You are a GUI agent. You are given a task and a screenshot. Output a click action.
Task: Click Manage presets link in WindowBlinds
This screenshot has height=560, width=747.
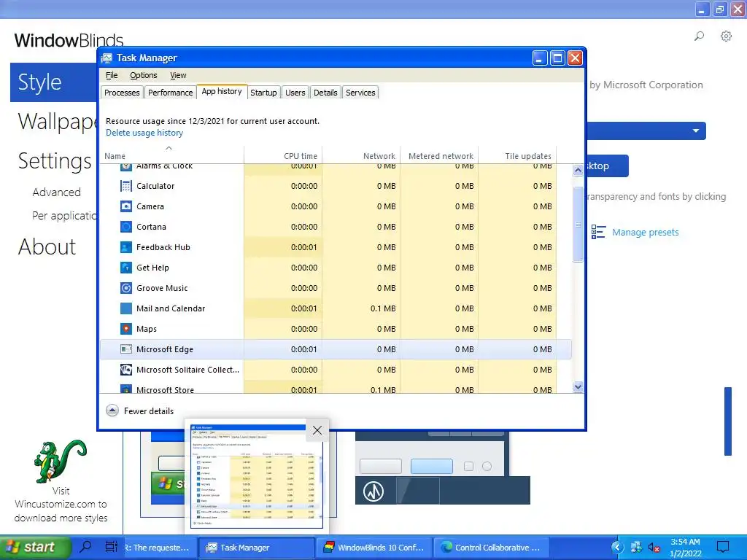tap(645, 233)
